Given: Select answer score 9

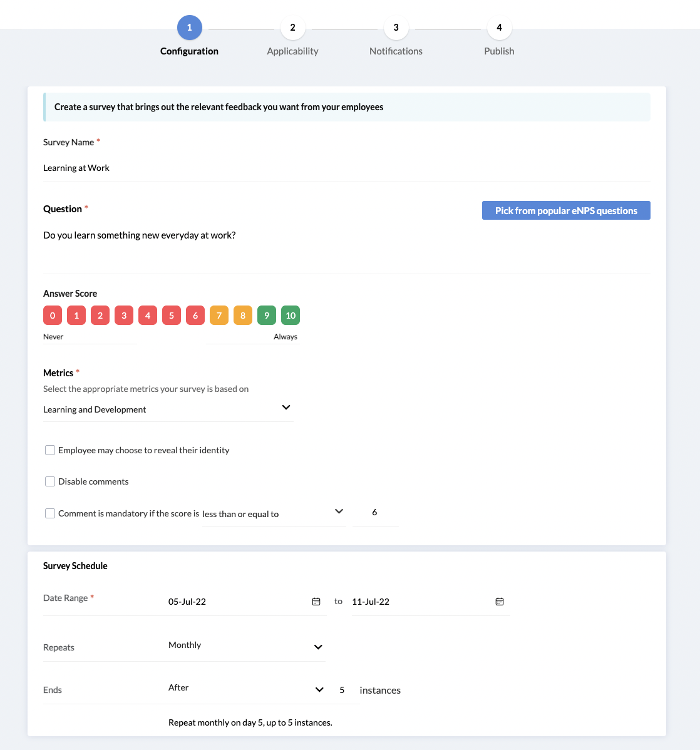Looking at the screenshot, I should coord(267,316).
